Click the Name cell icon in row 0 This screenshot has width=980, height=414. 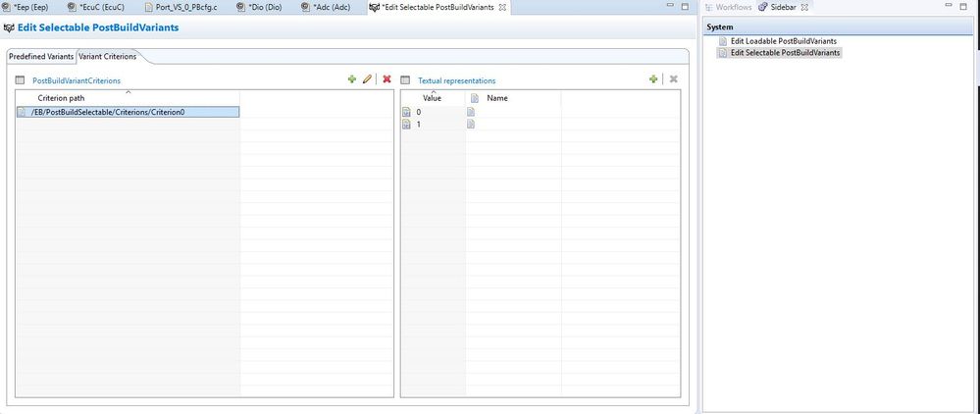[x=471, y=112]
